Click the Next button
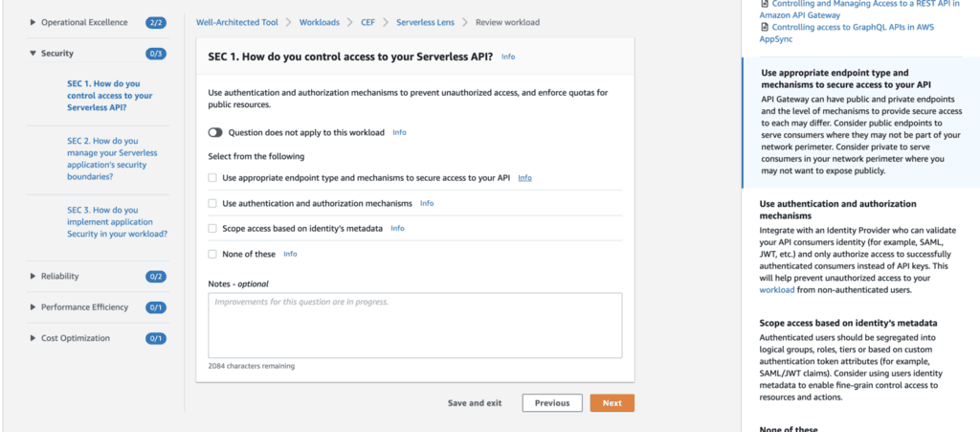Screen dimensions: 980x432 [x=612, y=403]
